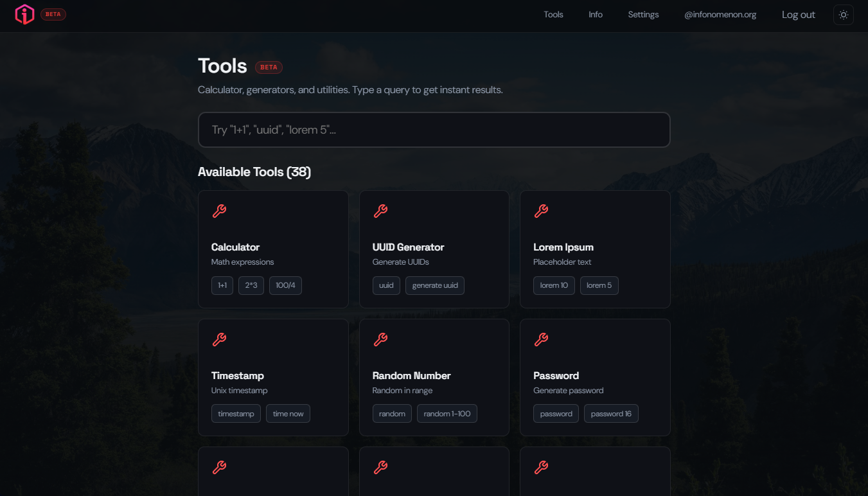
Task: Pick the random 1-100 chip
Action: [x=447, y=414]
